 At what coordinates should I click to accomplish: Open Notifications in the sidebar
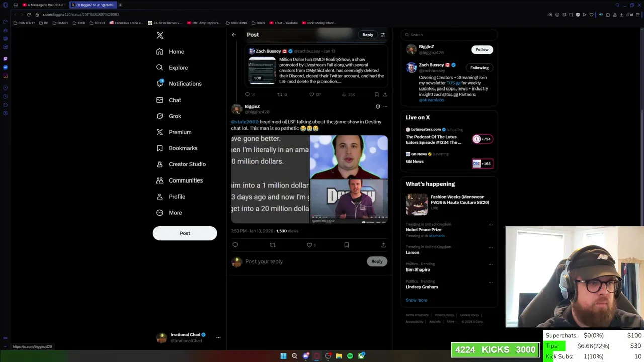click(179, 84)
